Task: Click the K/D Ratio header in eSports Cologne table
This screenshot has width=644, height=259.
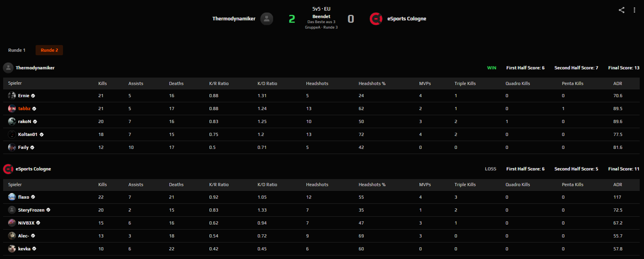Action: tap(267, 184)
